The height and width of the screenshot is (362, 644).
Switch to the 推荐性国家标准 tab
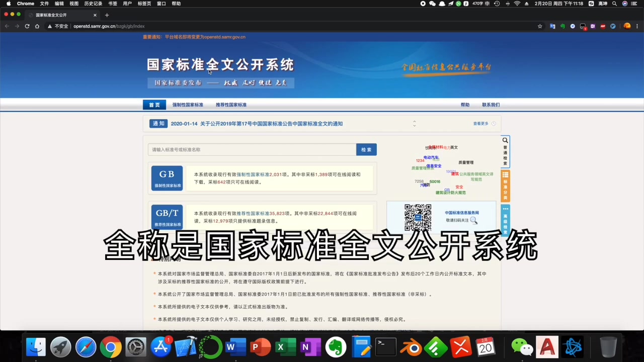[231, 105]
